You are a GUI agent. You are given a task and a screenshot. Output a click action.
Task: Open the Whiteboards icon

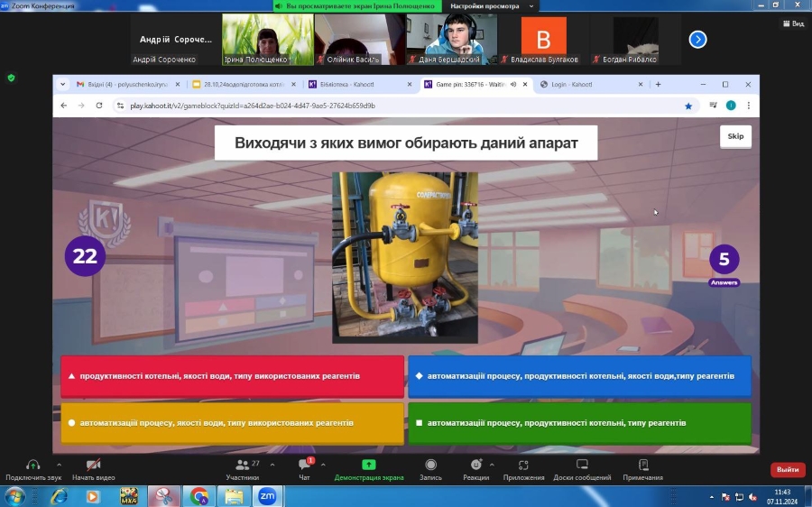[582, 465]
